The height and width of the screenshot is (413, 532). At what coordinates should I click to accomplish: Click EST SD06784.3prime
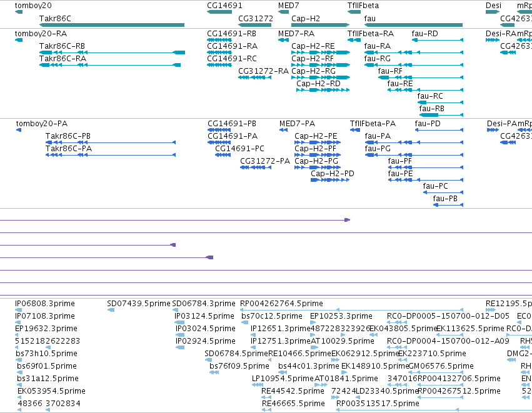204,304
